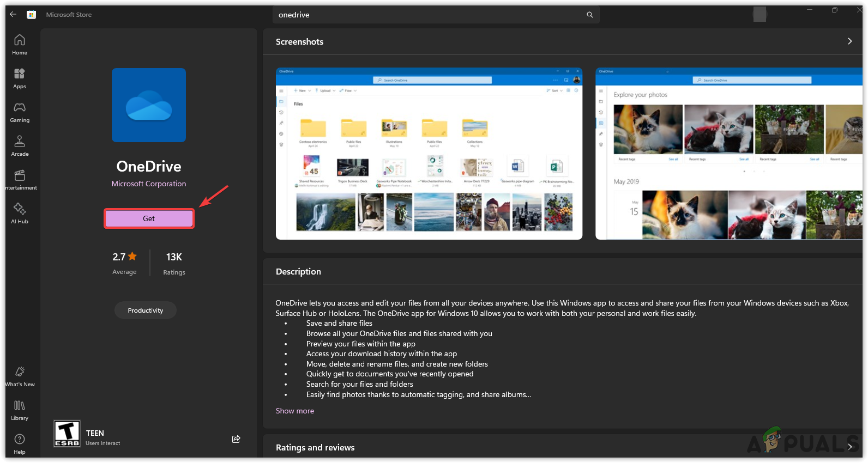Open the Library section

(x=20, y=410)
